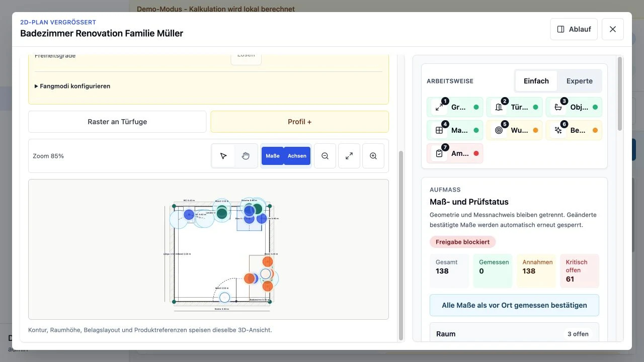The image size is (644, 362).
Task: Confirm all measurements as measured on site
Action: [x=514, y=305]
